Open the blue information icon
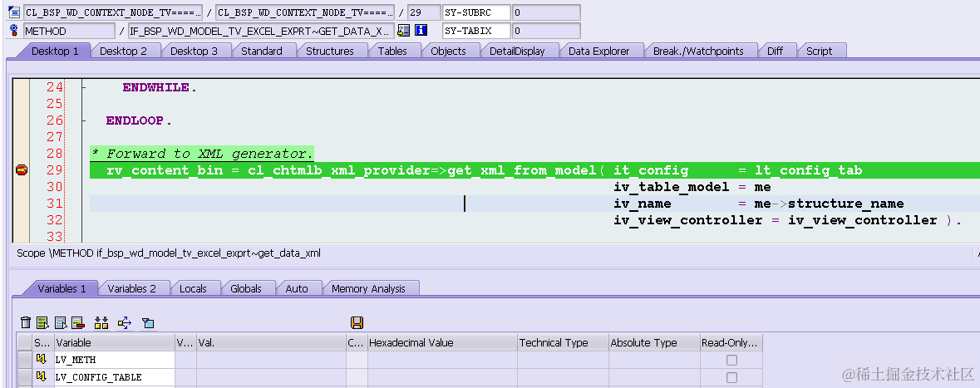This screenshot has height=388, width=980. 421,30
